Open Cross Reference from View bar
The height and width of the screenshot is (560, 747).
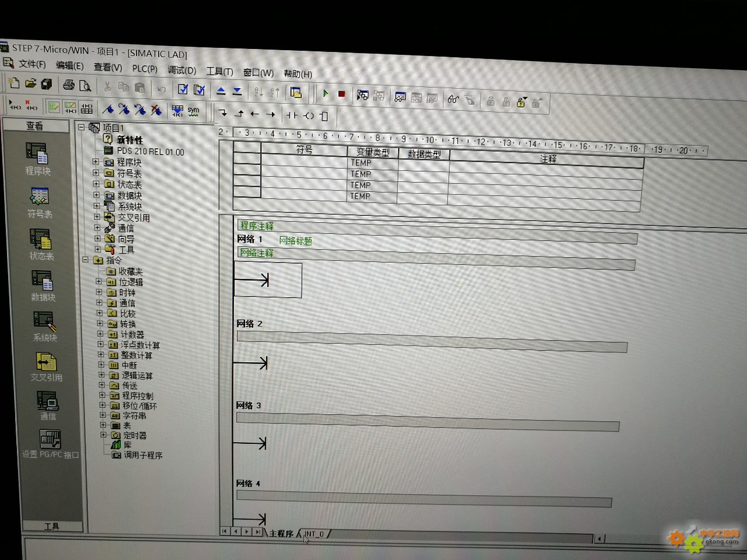point(46,361)
